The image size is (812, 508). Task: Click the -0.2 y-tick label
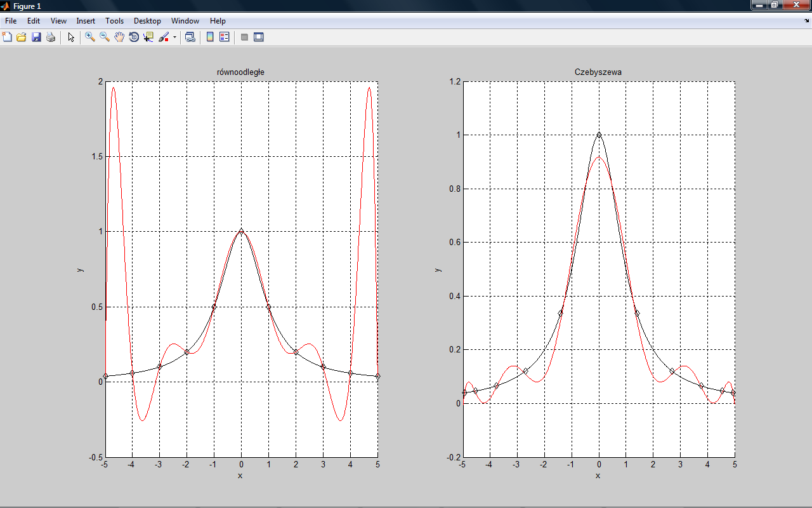tap(453, 457)
